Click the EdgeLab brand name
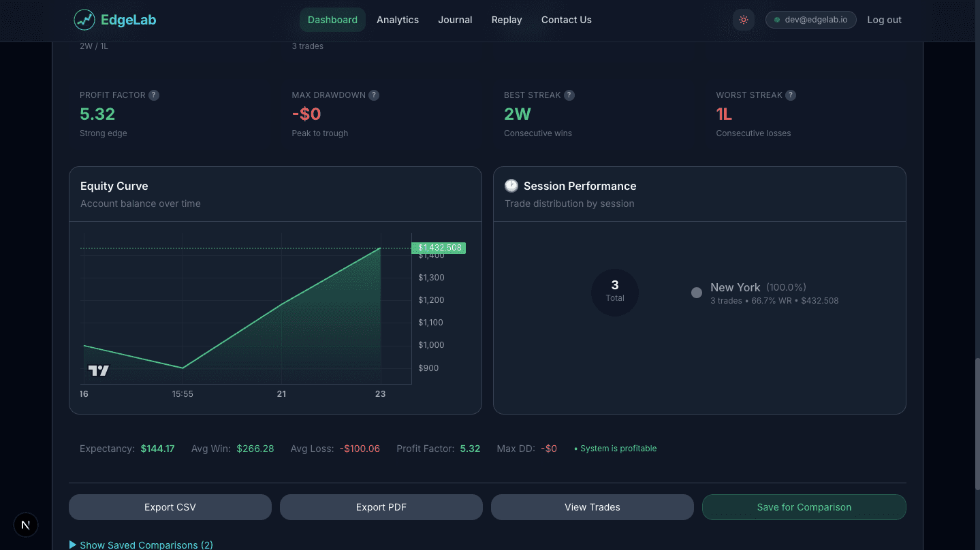Screen dimensions: 980x550 129,20
